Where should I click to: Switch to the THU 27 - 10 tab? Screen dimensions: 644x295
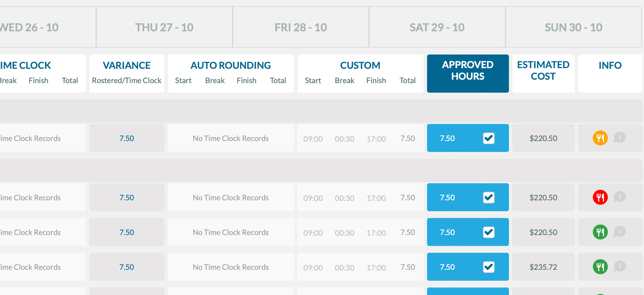click(x=164, y=27)
